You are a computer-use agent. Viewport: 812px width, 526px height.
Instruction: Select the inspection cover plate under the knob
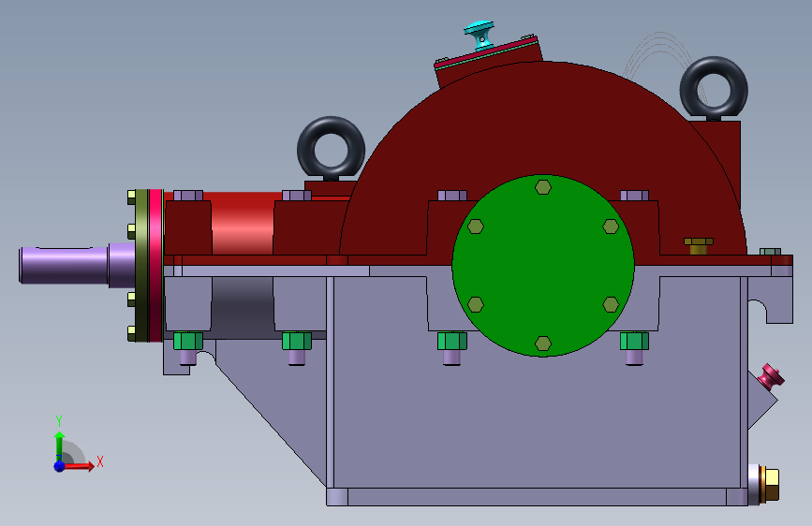[487, 52]
